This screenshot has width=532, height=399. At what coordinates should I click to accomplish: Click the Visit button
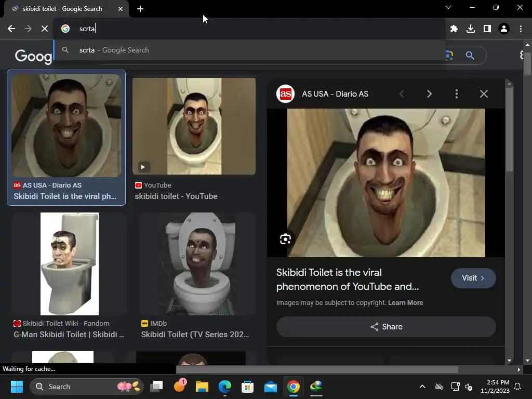tap(473, 278)
